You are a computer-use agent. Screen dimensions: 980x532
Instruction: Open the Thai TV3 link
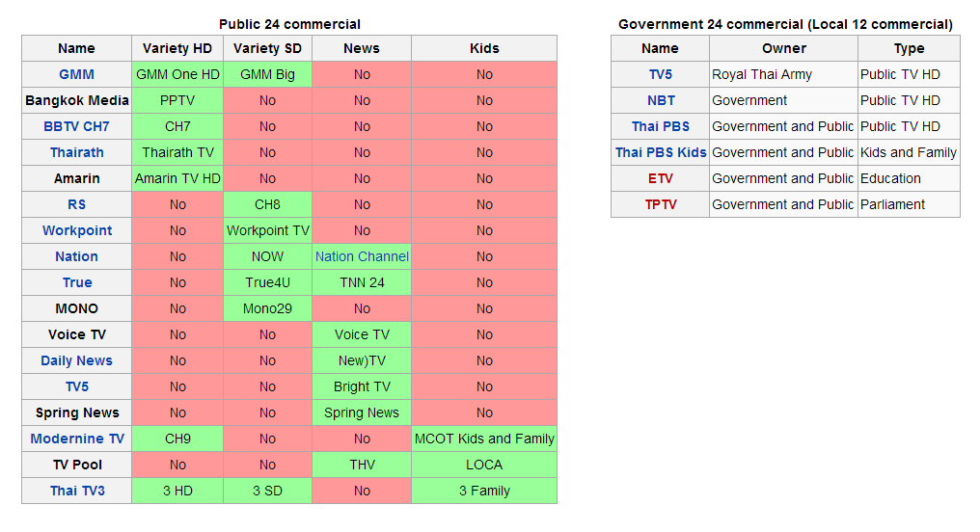pyautogui.click(x=77, y=491)
